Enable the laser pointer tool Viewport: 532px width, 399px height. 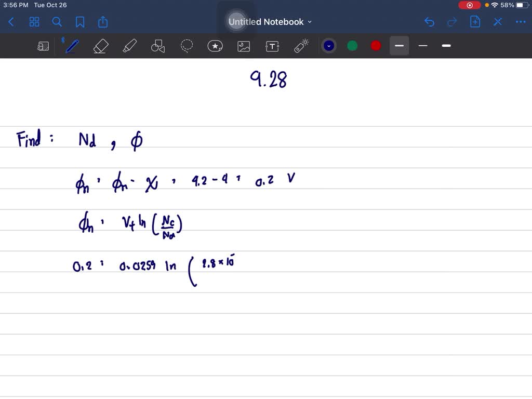(x=301, y=46)
